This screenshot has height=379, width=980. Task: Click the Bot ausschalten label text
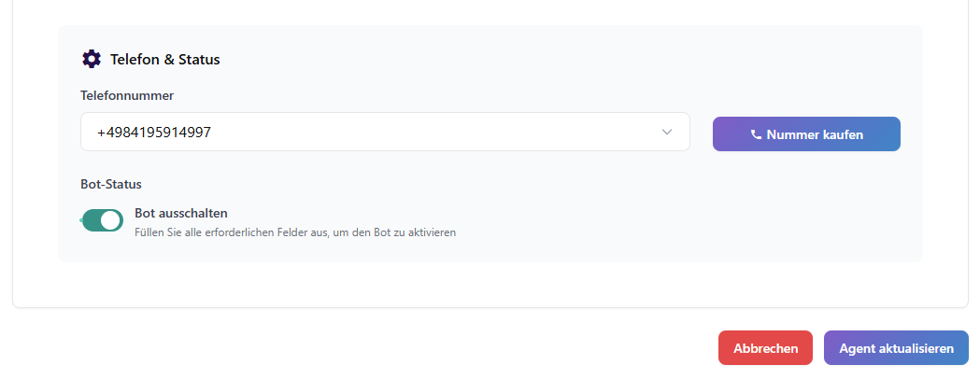[181, 213]
